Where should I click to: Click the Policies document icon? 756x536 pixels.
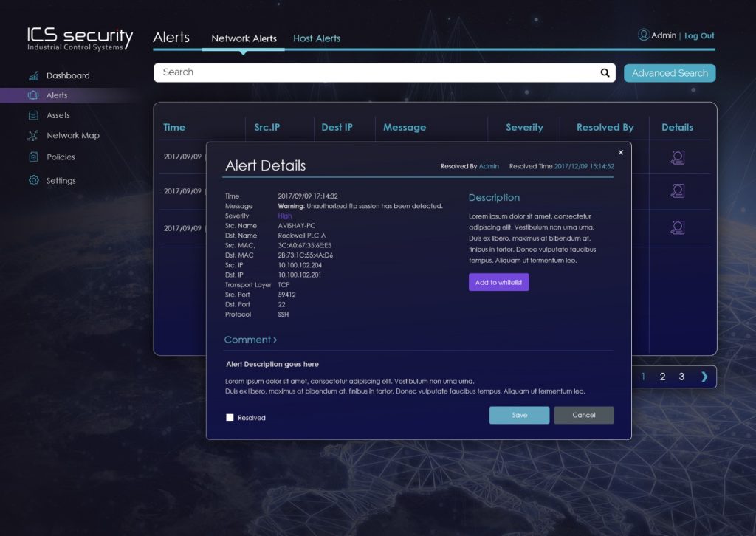pos(33,157)
